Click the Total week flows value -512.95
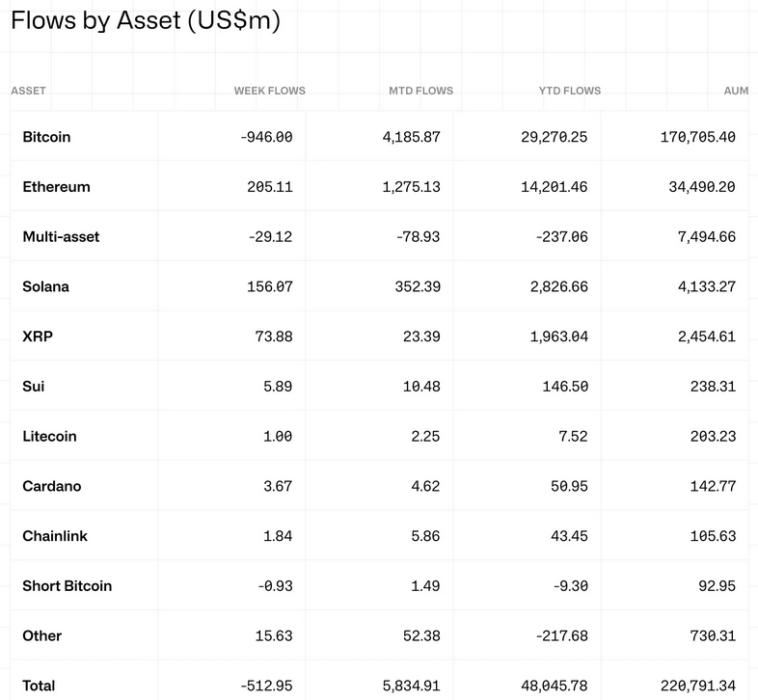Viewport: 758px width, 700px height. tap(265, 686)
